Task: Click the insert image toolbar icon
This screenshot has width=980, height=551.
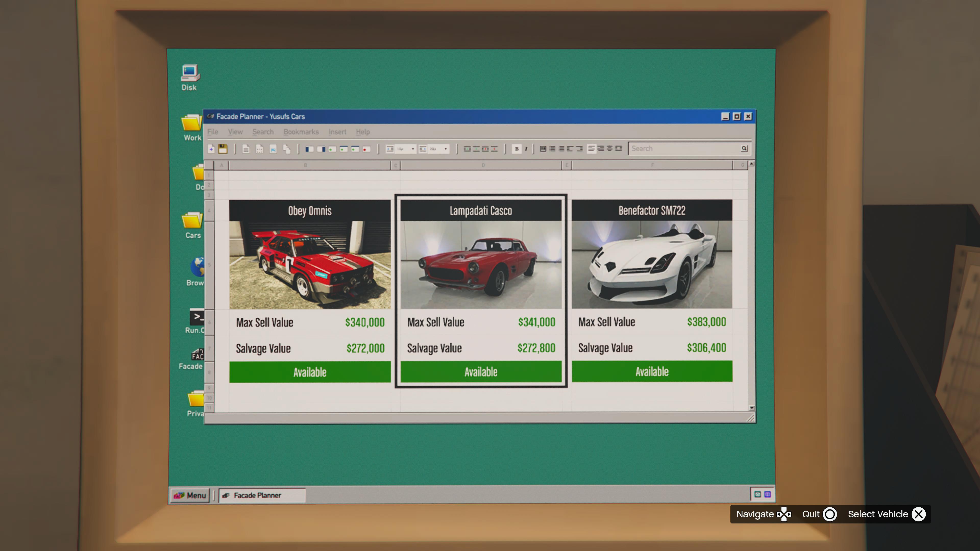Action: point(273,149)
